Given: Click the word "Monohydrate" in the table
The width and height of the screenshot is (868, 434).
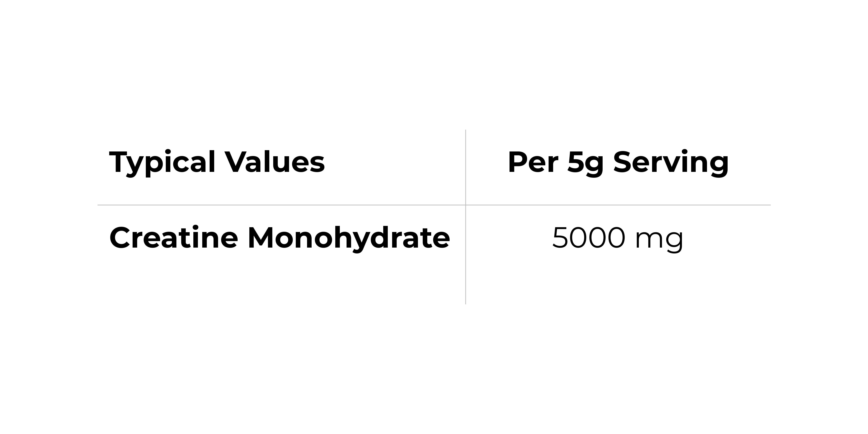Looking at the screenshot, I should pos(349,238).
